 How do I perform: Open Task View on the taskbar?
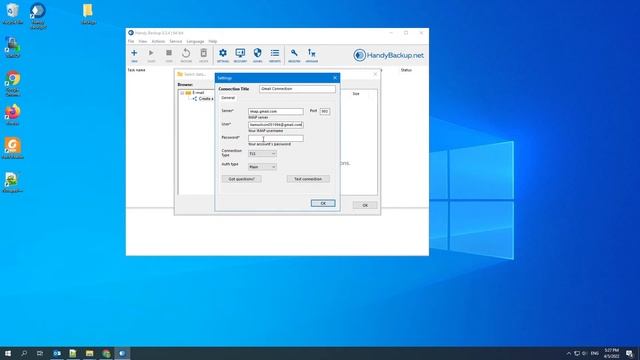tap(40, 353)
